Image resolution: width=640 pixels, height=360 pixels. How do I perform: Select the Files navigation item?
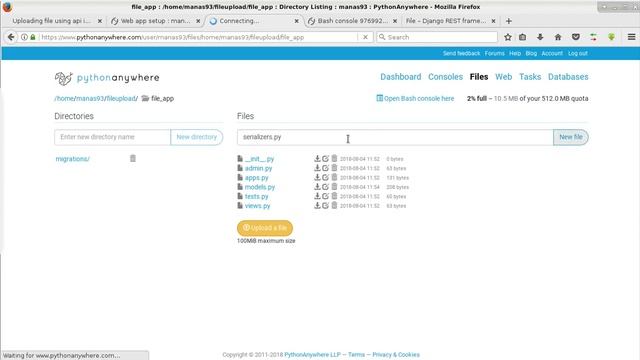[479, 77]
